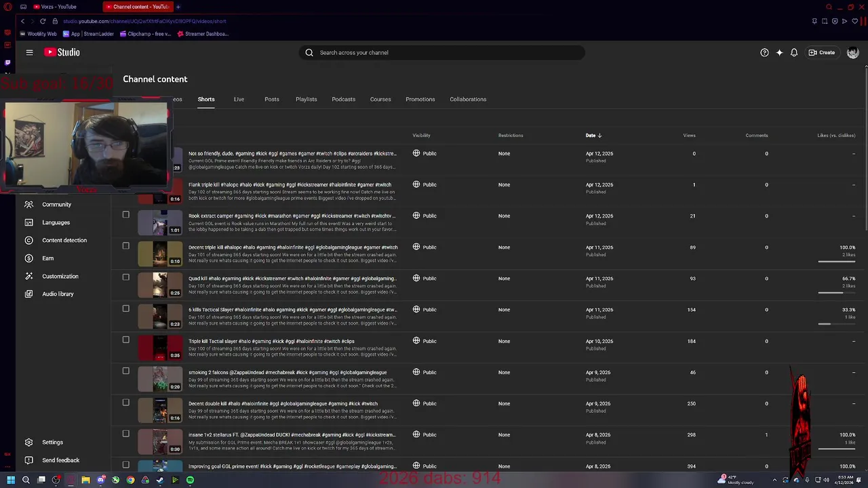Select checkbox for 6 kills Tactical Slayer short
The image size is (868, 488).
click(125, 308)
